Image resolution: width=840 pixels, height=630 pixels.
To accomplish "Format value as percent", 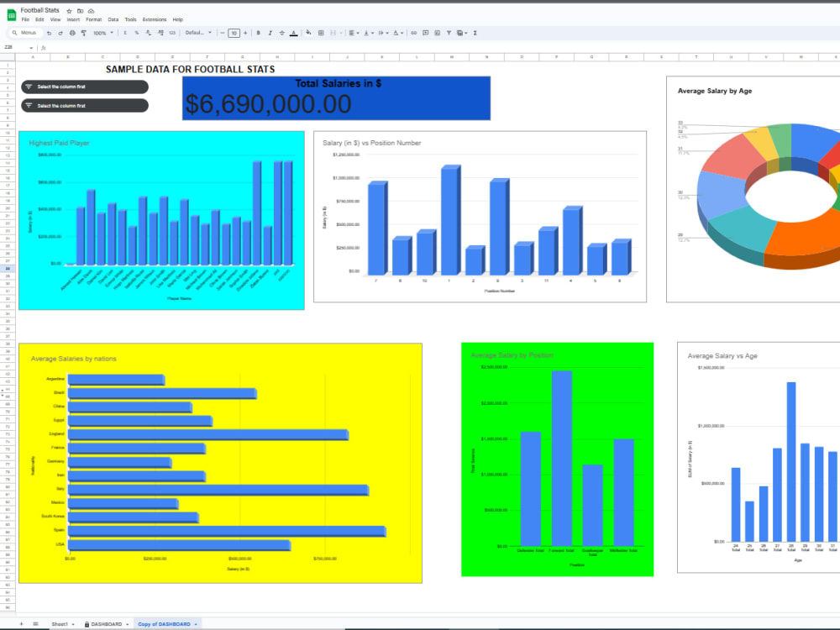I will (137, 33).
